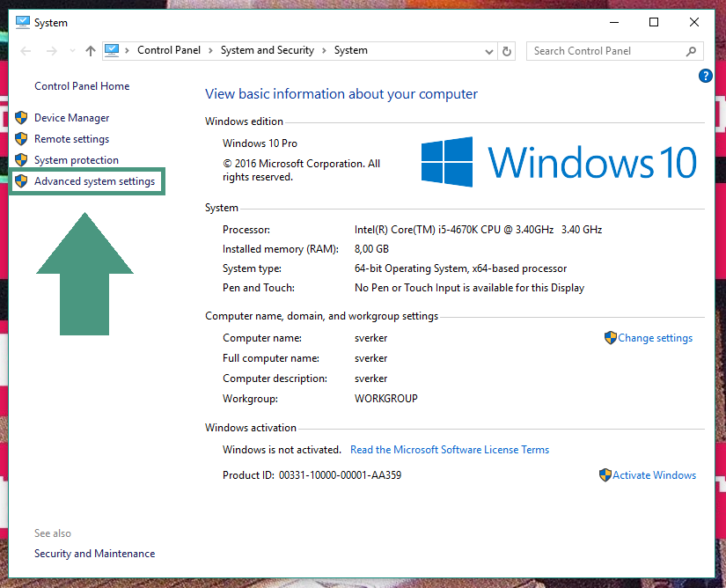The width and height of the screenshot is (726, 588).
Task: Open Advanced system settings
Action: point(94,181)
